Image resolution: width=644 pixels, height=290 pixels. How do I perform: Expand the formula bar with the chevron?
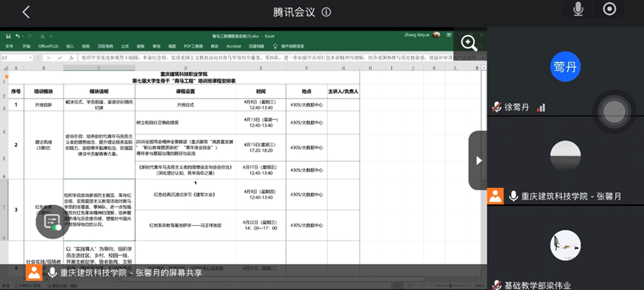coord(483,58)
